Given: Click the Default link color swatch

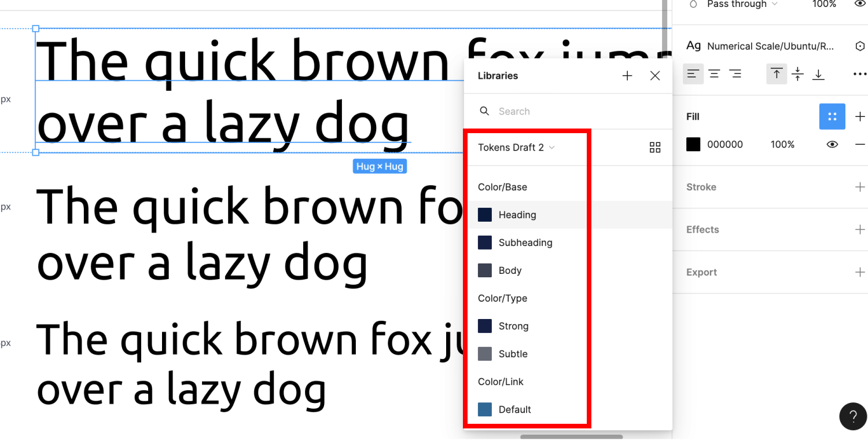Looking at the screenshot, I should pos(484,409).
